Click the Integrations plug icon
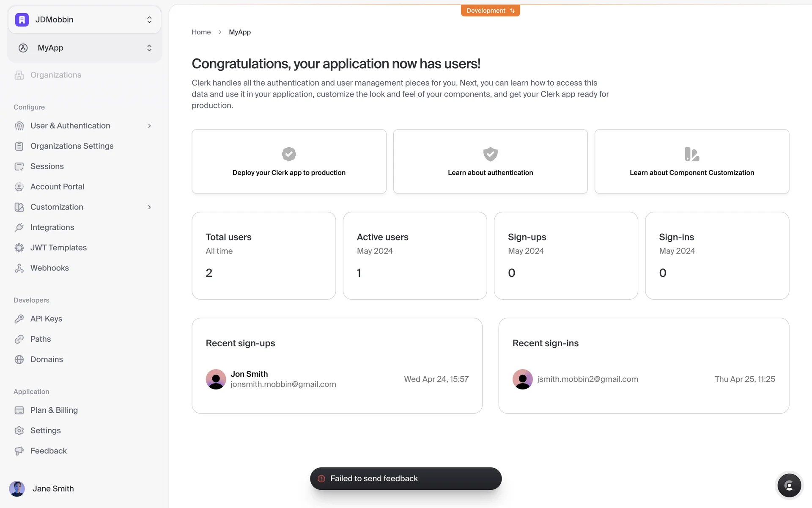The image size is (812, 508). [x=19, y=227]
